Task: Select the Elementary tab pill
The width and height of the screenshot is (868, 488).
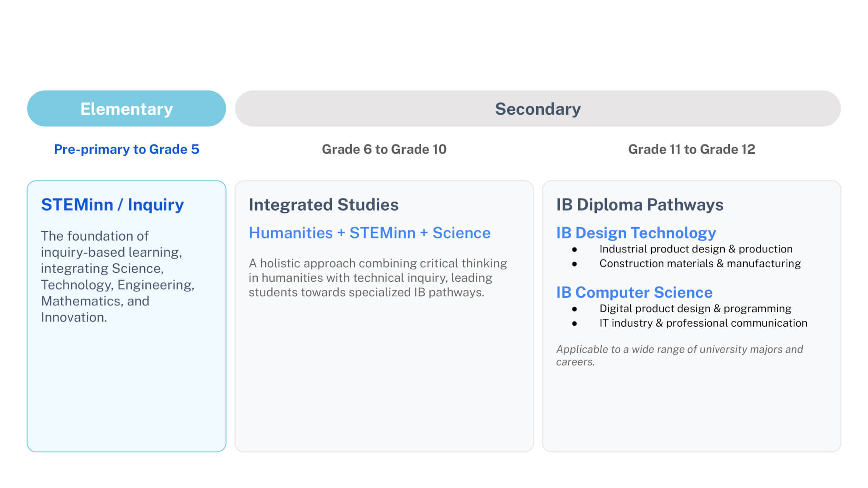Action: pyautogui.click(x=126, y=108)
